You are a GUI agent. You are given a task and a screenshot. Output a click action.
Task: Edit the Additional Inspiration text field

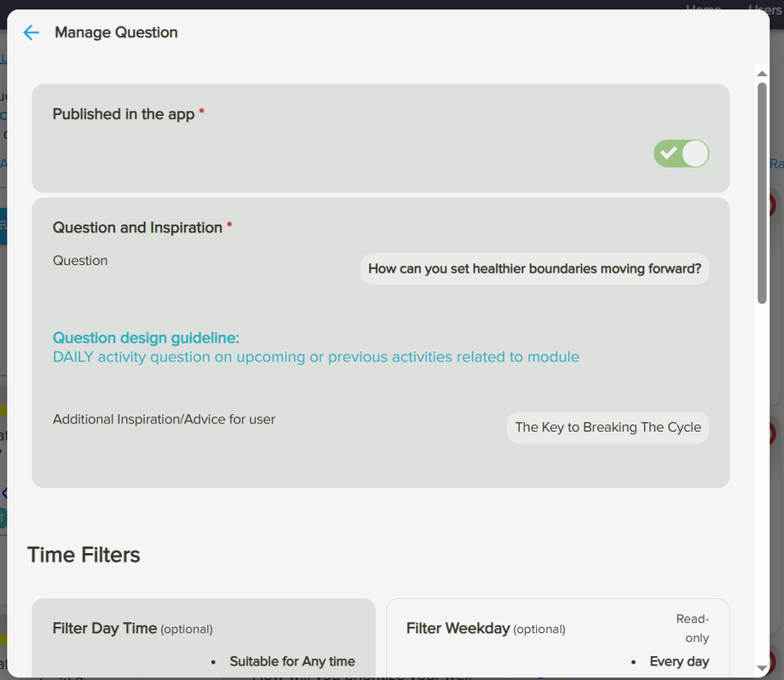607,427
